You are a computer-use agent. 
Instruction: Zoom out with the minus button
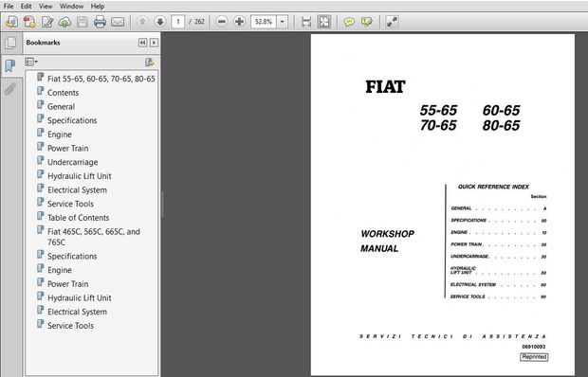point(222,22)
